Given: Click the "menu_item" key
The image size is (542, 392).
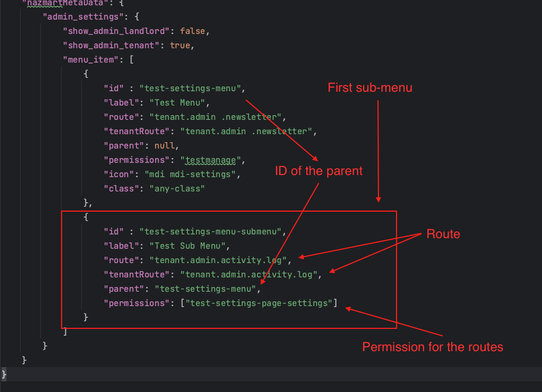Looking at the screenshot, I should pos(91,60).
